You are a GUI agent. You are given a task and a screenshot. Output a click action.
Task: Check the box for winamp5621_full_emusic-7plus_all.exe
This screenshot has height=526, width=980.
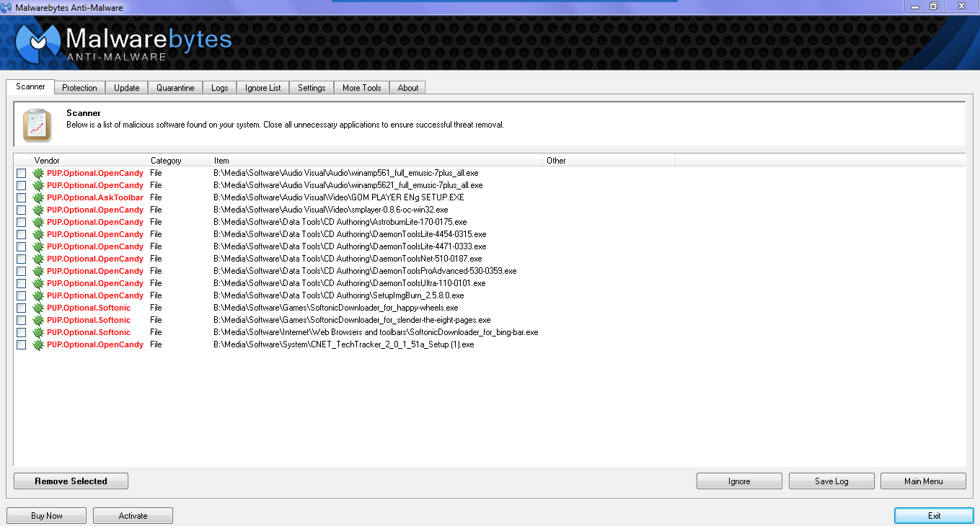tap(21, 185)
